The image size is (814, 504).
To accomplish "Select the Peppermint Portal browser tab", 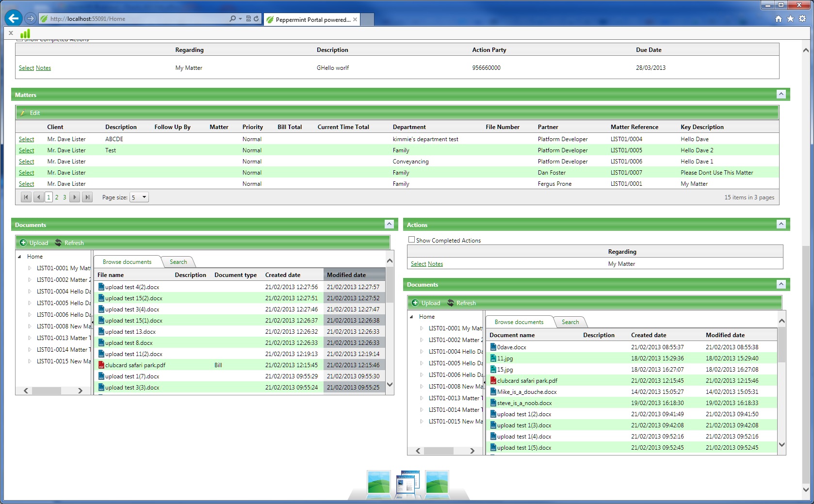I will [x=312, y=19].
